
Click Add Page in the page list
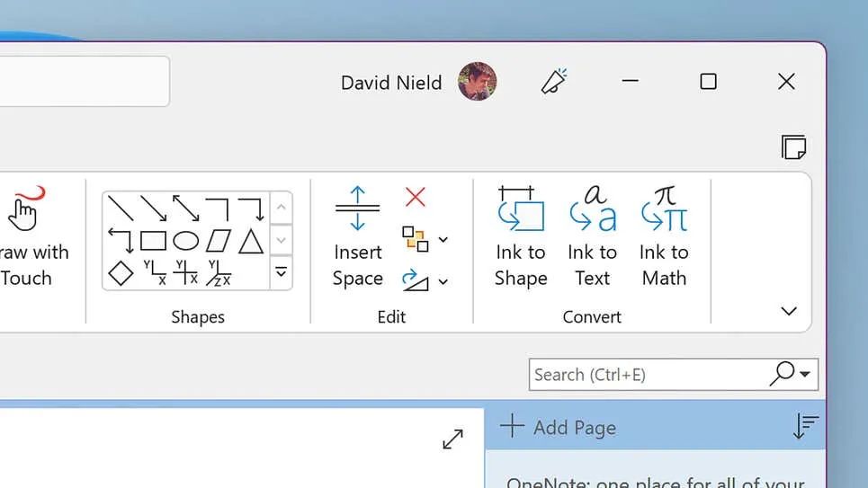pos(559,427)
